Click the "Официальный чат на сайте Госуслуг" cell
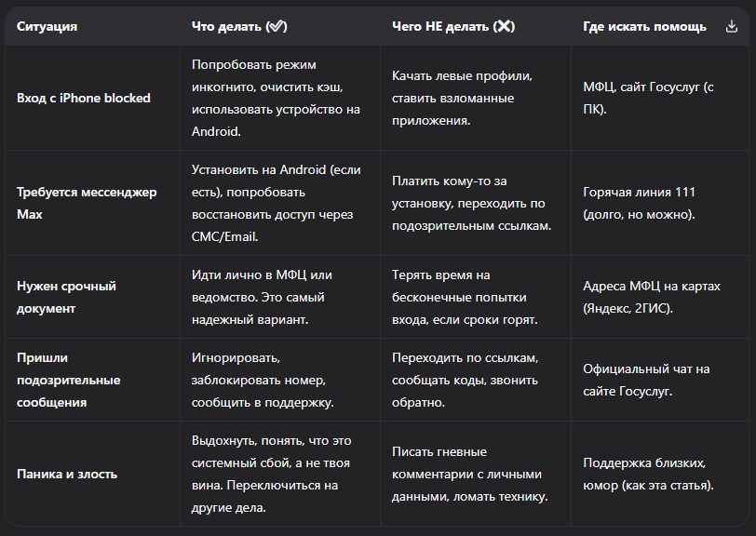Viewport: 756px width, 536px height. (646, 380)
